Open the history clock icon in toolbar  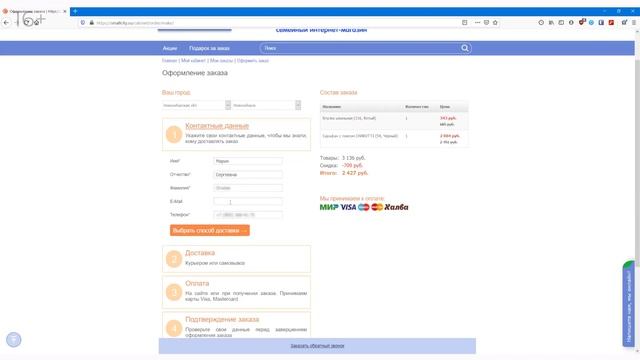[x=541, y=23]
